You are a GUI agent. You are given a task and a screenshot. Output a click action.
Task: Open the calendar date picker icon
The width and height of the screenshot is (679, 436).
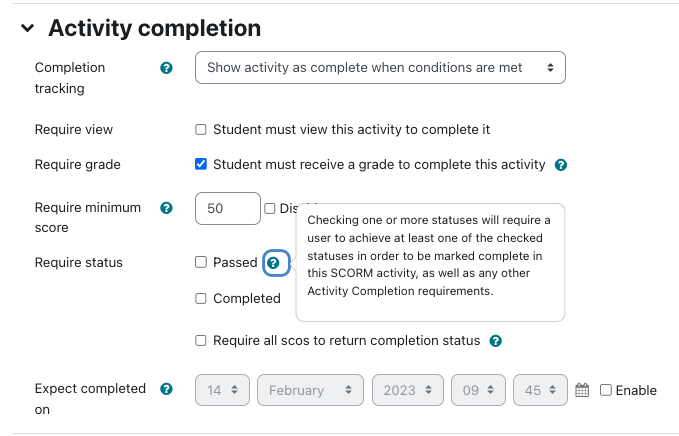coord(582,390)
